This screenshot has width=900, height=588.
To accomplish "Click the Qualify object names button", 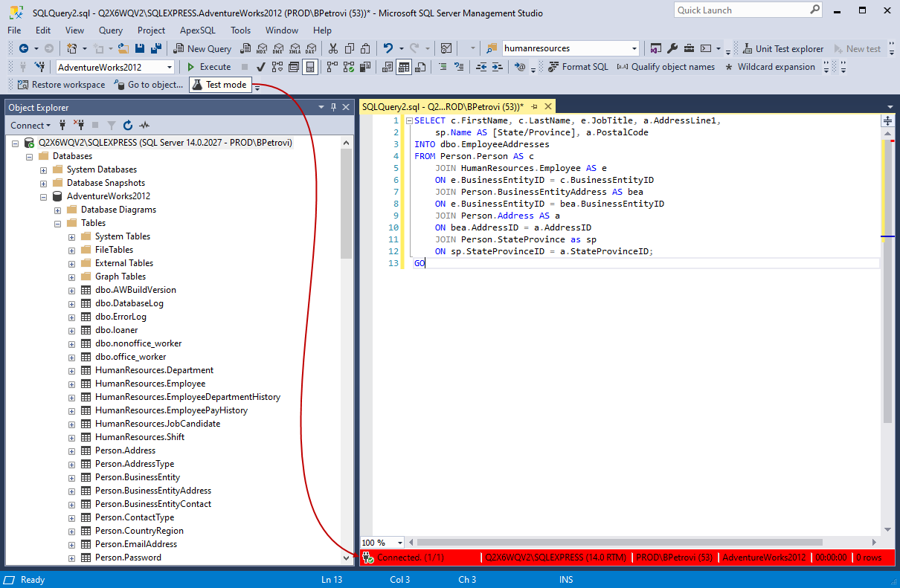I will tap(666, 67).
